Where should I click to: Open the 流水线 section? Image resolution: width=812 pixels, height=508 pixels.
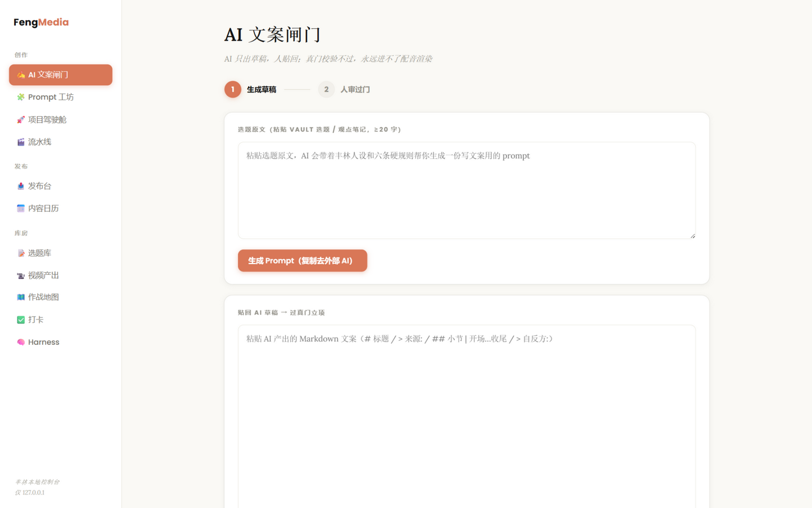[x=60, y=142]
